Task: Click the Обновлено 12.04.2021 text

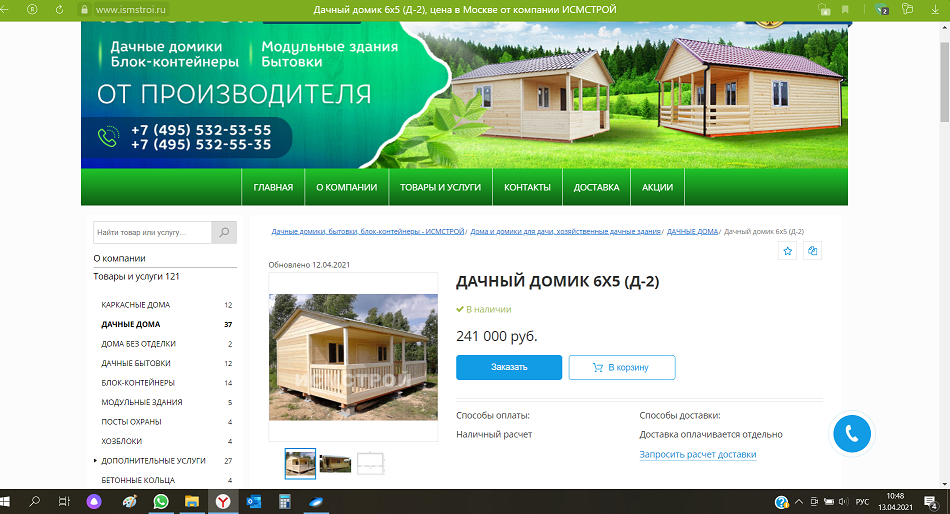Action: [309, 265]
